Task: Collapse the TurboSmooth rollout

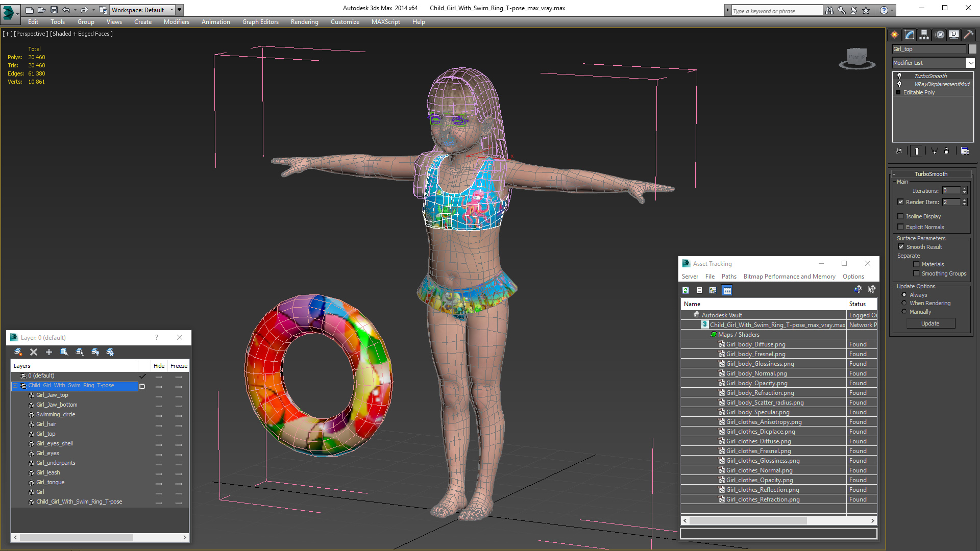Action: tap(894, 174)
